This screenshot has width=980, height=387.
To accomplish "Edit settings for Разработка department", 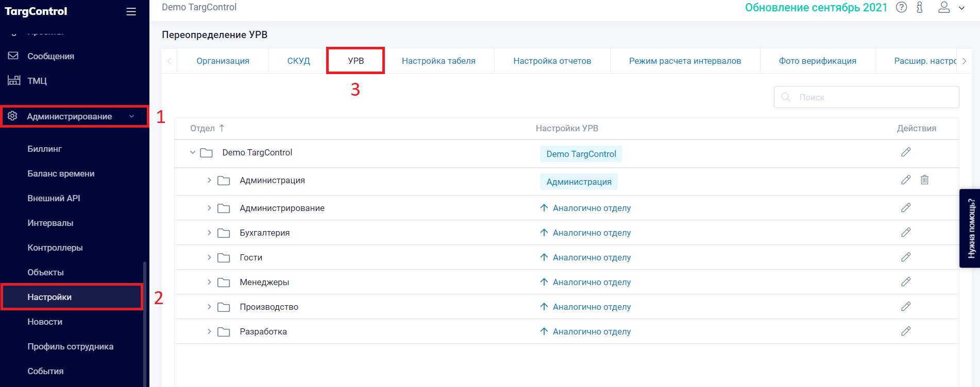I will pos(905,331).
